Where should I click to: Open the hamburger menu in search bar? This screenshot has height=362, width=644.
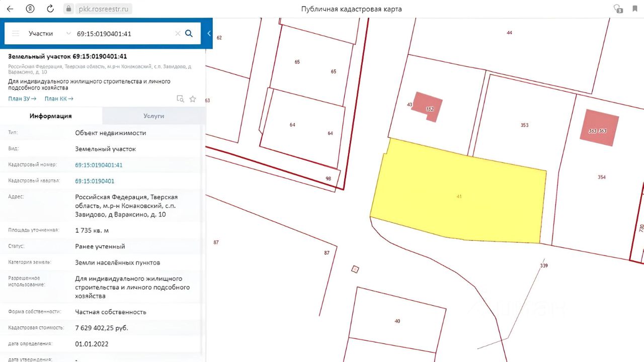pos(16,33)
